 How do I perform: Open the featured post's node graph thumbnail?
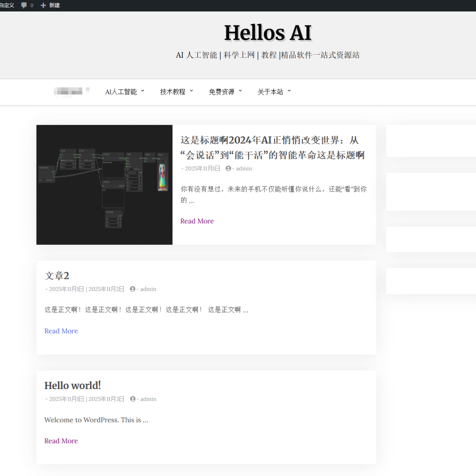(x=104, y=184)
